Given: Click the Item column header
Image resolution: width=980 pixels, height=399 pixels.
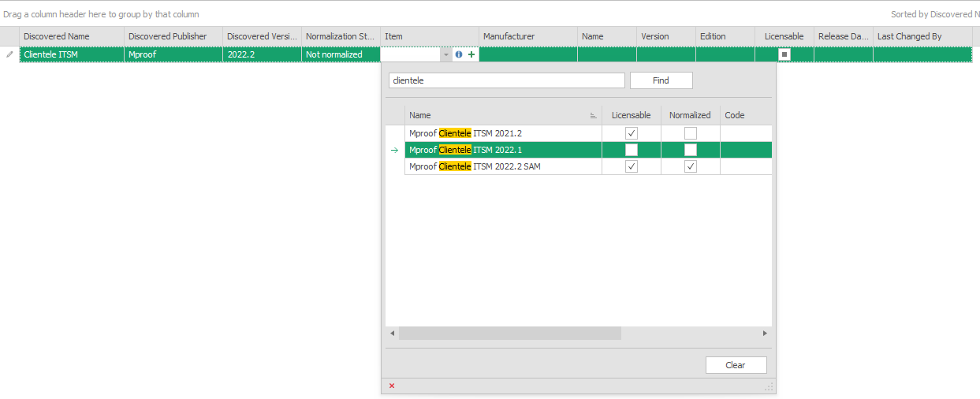Looking at the screenshot, I should click(x=430, y=36).
